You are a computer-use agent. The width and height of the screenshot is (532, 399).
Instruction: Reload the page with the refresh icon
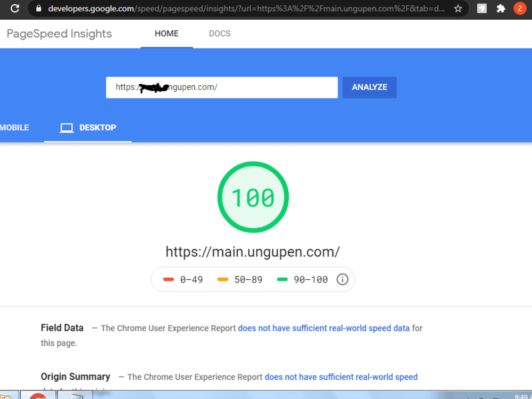[x=14, y=8]
